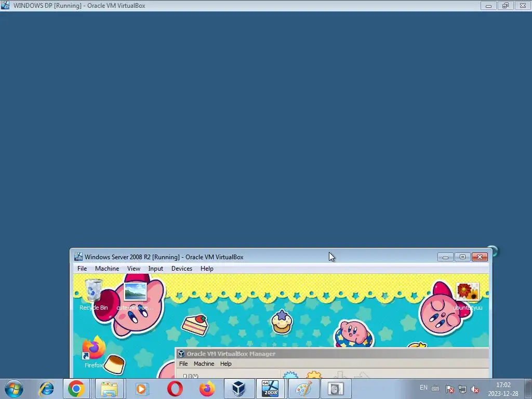Select ubuntutyuu image icon on desktop
This screenshot has height=399, width=532.
[x=468, y=296]
